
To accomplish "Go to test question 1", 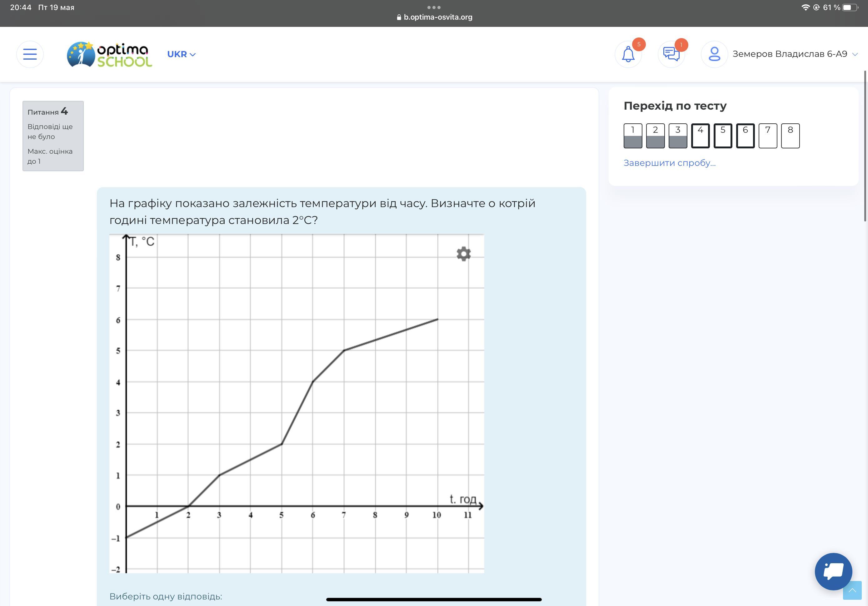I will coord(633,136).
